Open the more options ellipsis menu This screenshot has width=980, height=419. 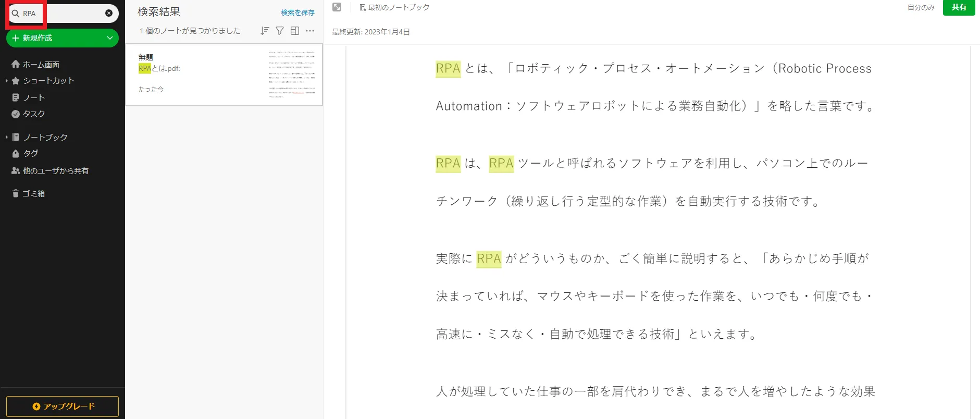(x=310, y=31)
